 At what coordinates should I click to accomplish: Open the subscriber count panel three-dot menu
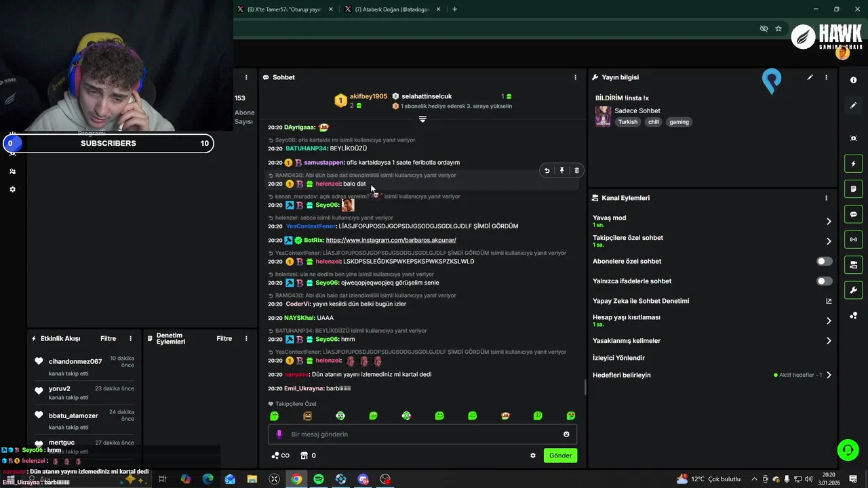tap(246, 77)
